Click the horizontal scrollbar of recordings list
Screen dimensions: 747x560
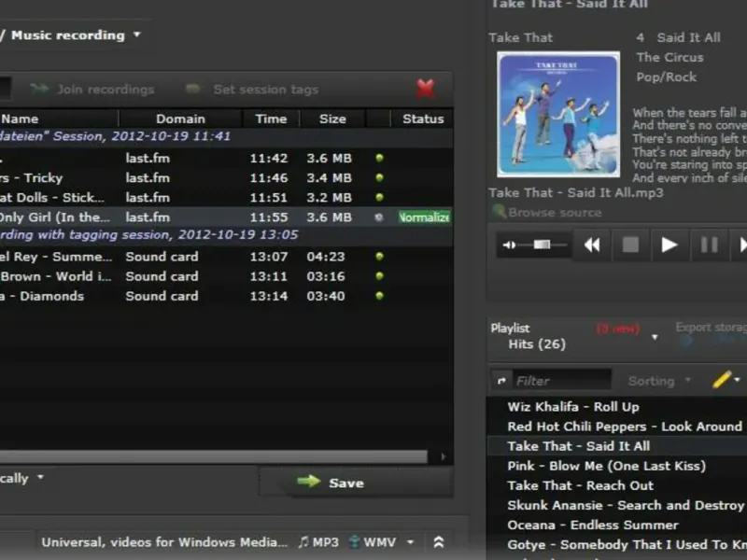pyautogui.click(x=214, y=456)
